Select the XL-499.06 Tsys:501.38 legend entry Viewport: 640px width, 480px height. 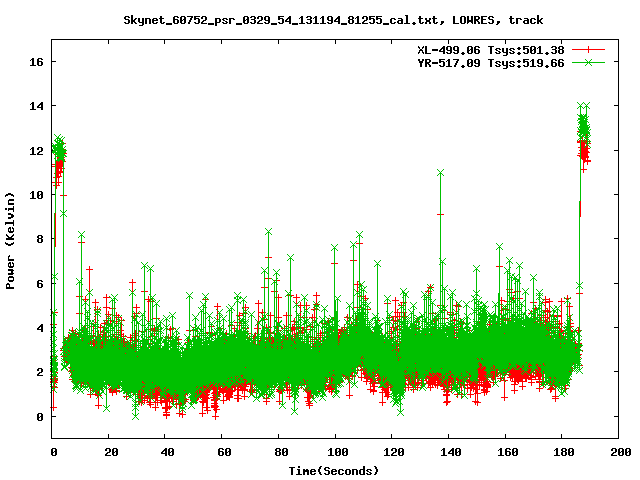[x=491, y=50]
